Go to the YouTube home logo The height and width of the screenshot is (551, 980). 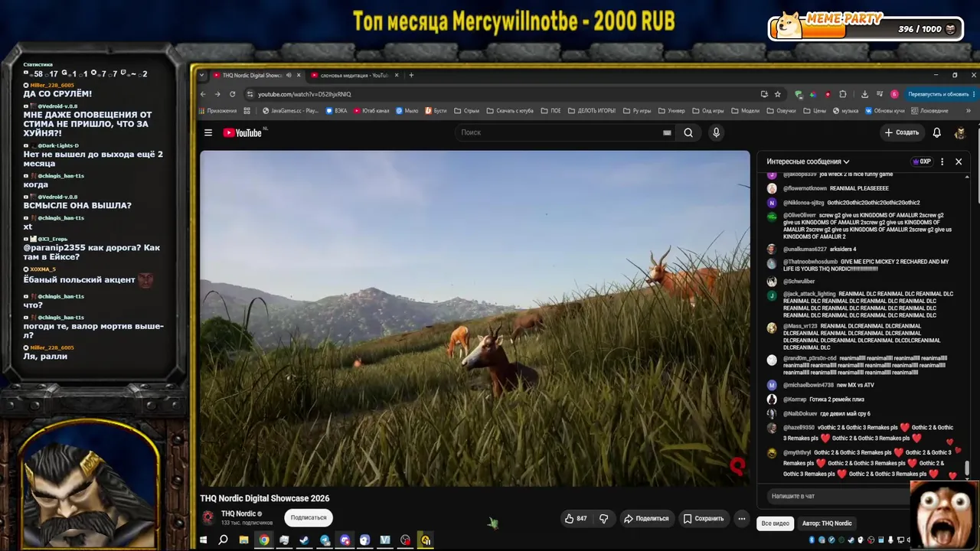(243, 132)
